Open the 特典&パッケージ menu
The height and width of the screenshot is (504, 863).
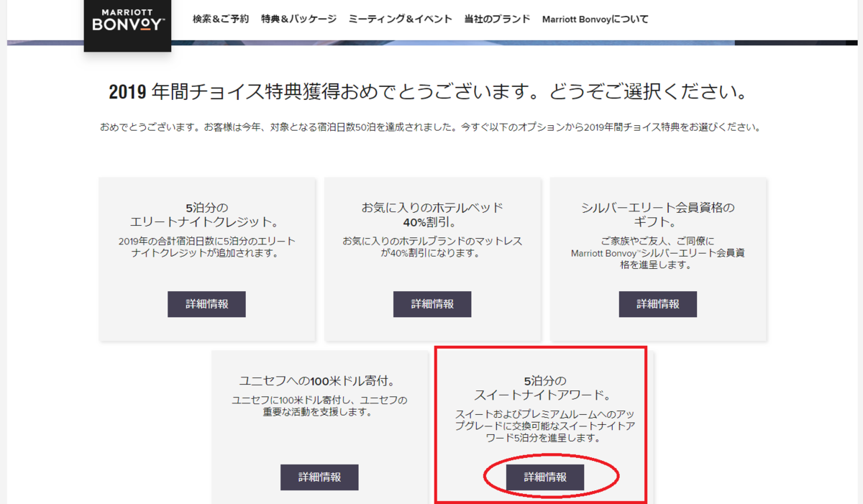pos(298,19)
